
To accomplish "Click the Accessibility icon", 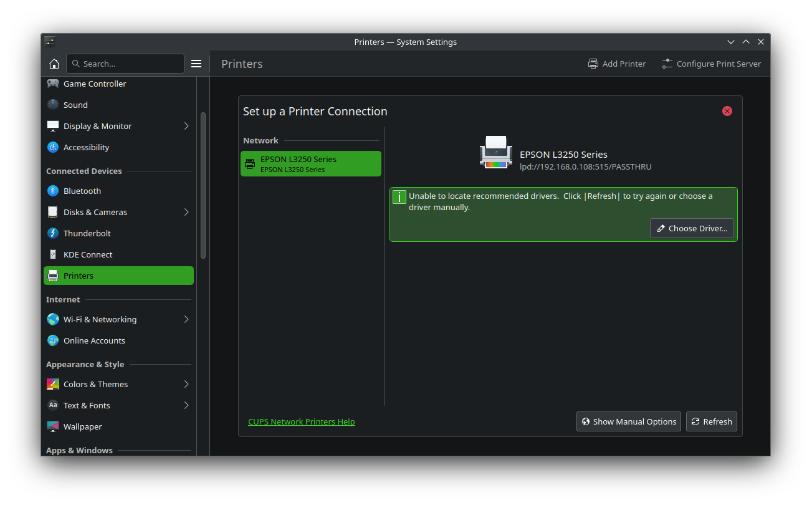I will point(53,147).
